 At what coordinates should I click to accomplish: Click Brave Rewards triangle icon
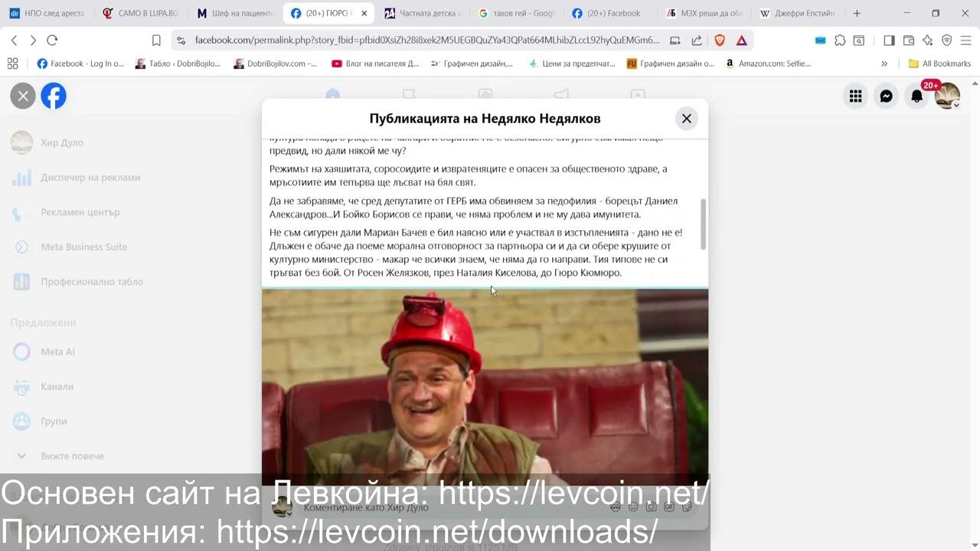(741, 41)
